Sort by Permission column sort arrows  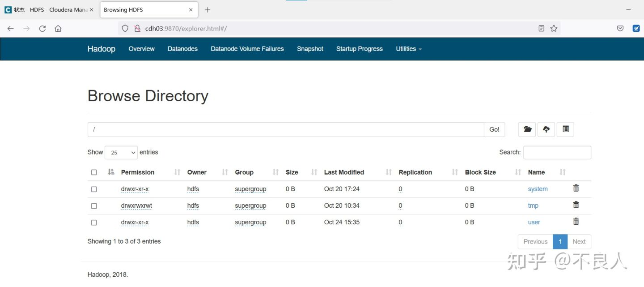177,172
